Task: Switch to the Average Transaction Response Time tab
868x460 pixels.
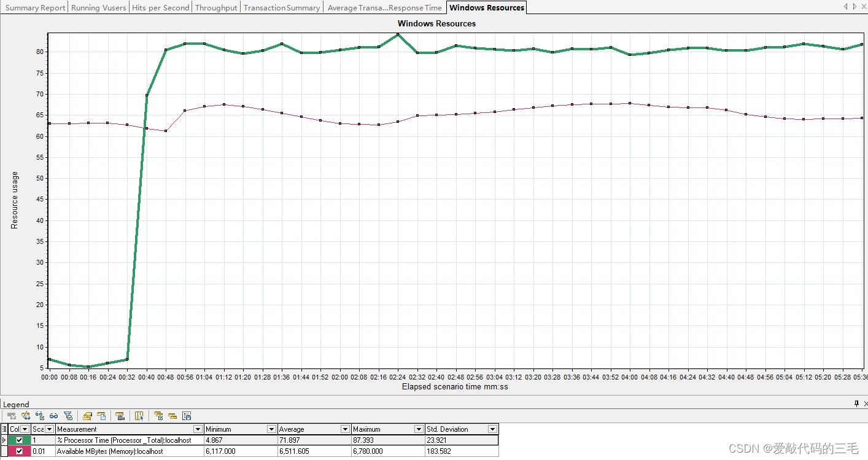Action: tap(384, 7)
